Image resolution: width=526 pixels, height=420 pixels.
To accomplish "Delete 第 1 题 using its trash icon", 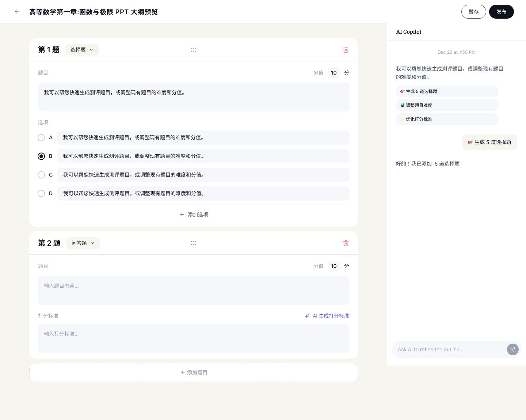I will (x=346, y=50).
